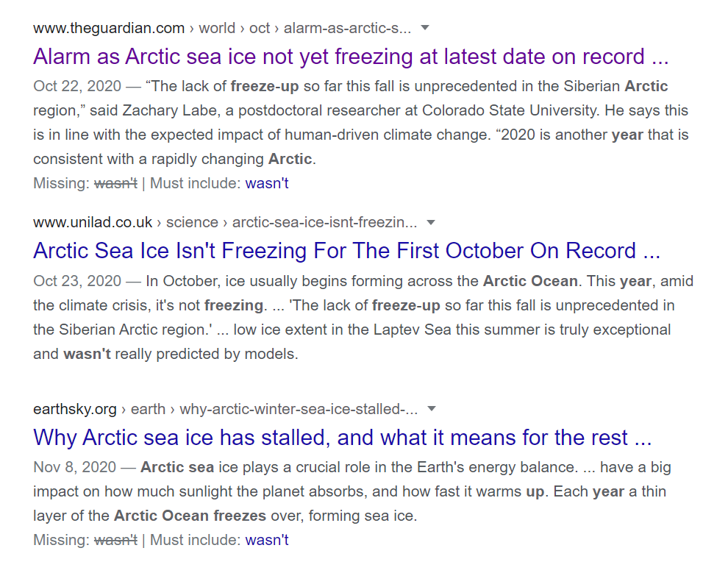The image size is (728, 573).
Task: Click struck-through 'wasn't' under Guardian result
Action: (x=115, y=183)
